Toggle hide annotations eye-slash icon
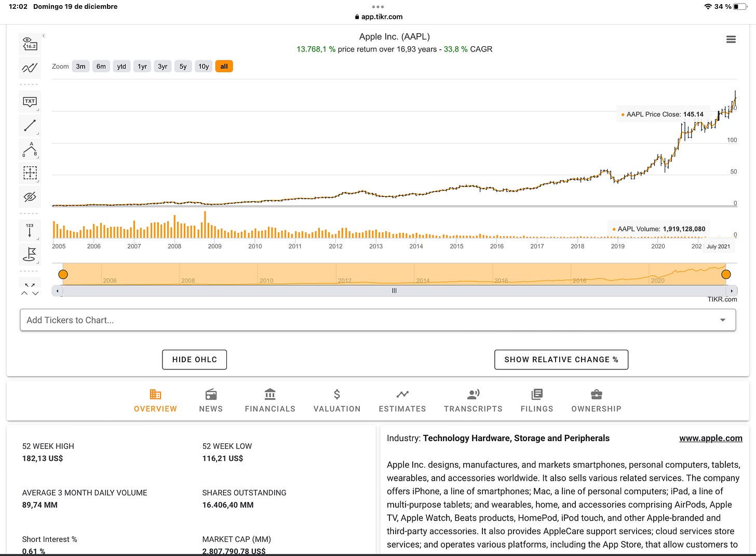The width and height of the screenshot is (756, 556). tap(30, 196)
